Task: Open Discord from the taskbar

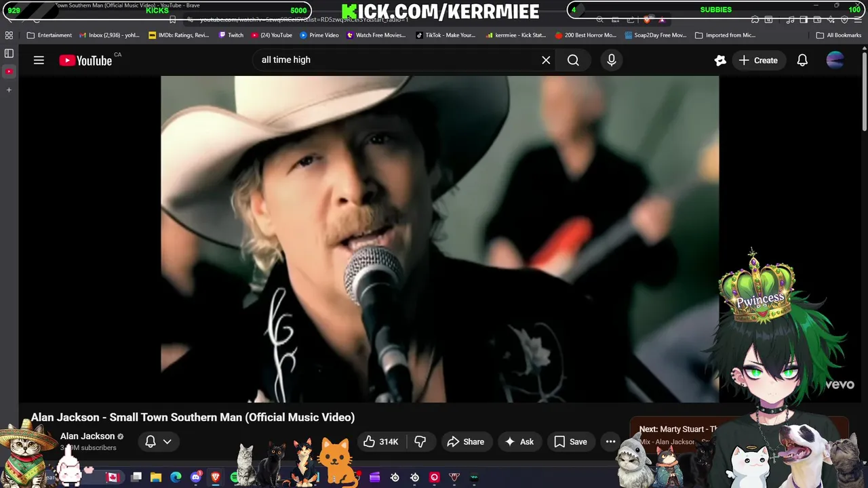Action: click(196, 477)
